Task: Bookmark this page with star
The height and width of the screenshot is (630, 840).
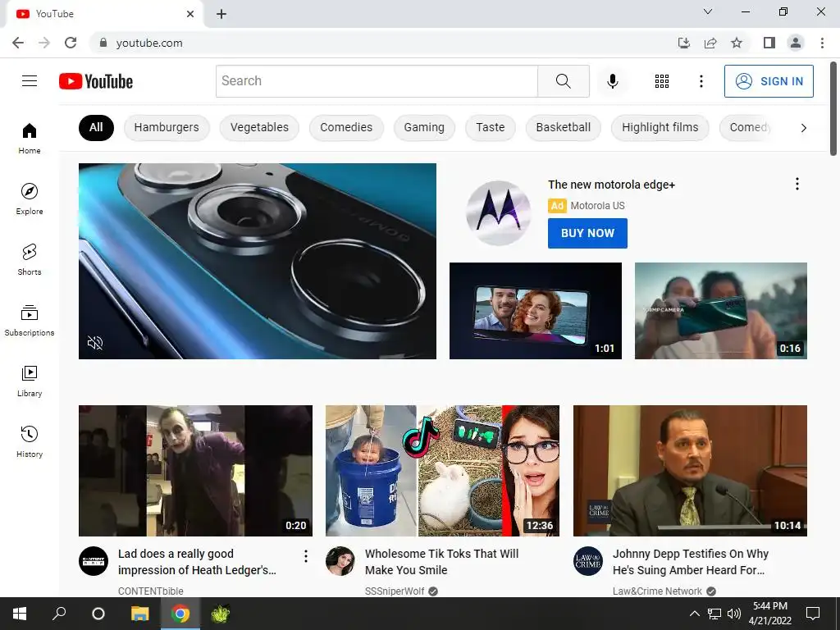Action: [737, 43]
